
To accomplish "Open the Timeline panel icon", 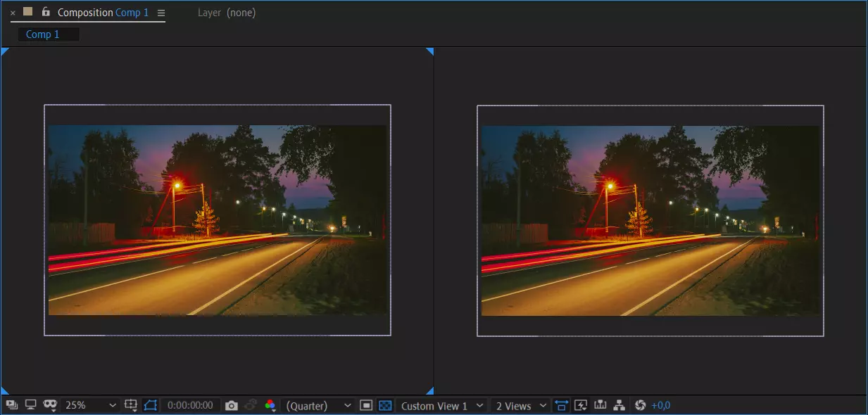I will click(600, 406).
